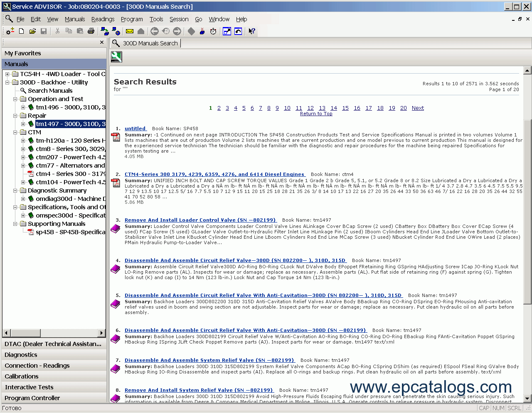This screenshot has width=532, height=413.
Task: Click the window with outward arrow icon
Action: [227, 31]
